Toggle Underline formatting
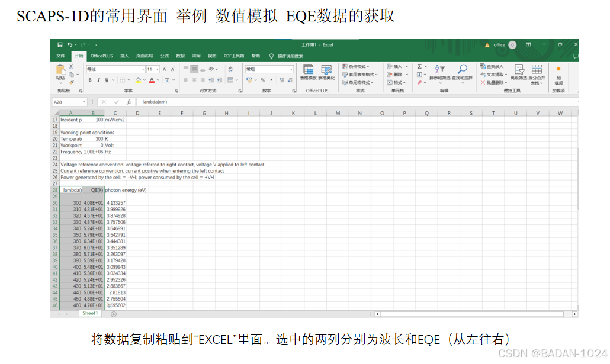610x364 pixels. (x=107, y=80)
